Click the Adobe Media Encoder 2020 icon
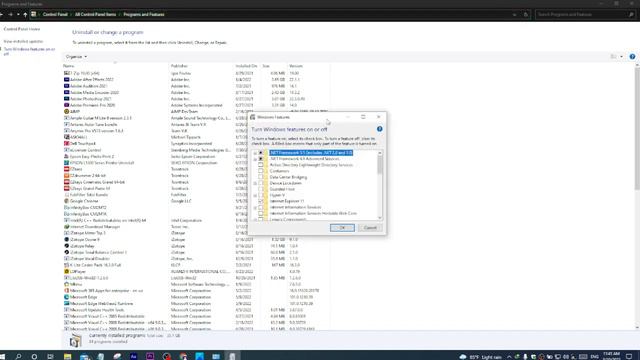 (x=67, y=92)
